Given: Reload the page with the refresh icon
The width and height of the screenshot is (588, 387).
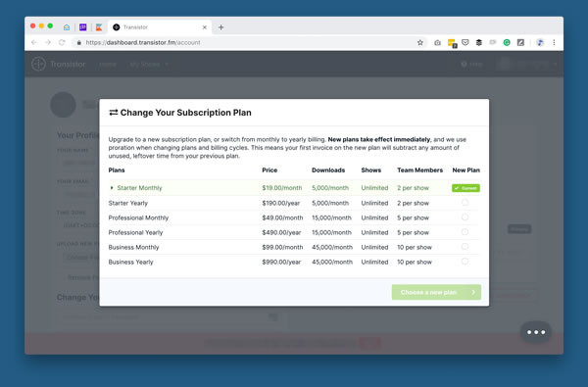Looking at the screenshot, I should pos(62,42).
